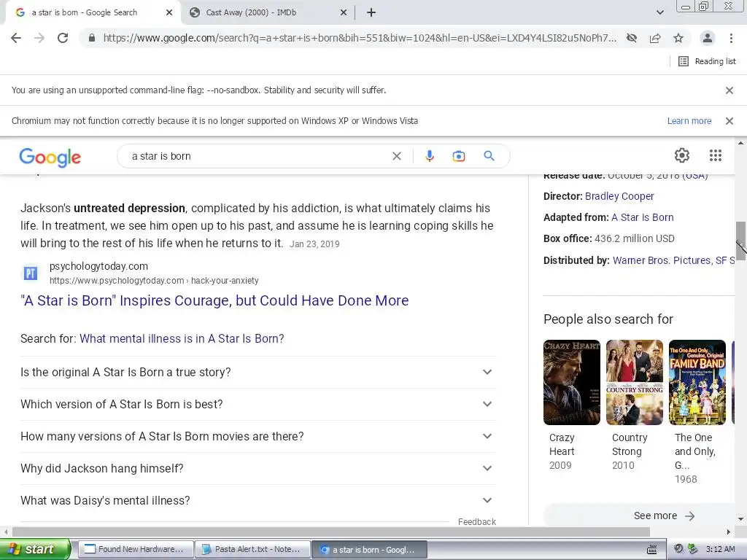The image size is (747, 560).
Task: Close the Cast Away IMDb tab
Action: pyautogui.click(x=344, y=13)
